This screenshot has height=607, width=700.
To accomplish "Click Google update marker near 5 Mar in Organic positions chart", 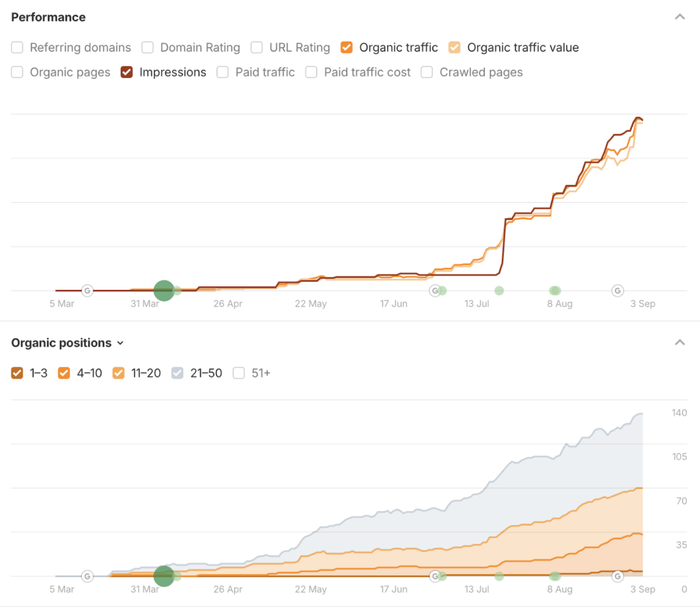I will [87, 576].
